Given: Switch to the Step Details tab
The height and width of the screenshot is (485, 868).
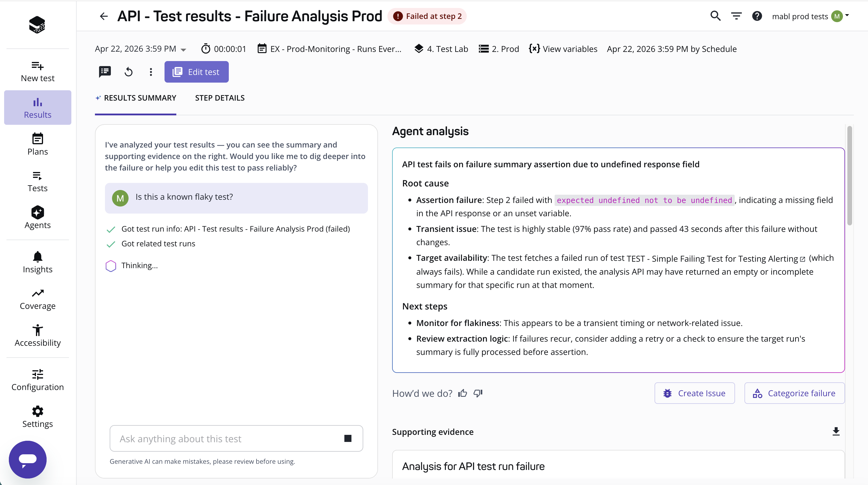Looking at the screenshot, I should point(220,98).
